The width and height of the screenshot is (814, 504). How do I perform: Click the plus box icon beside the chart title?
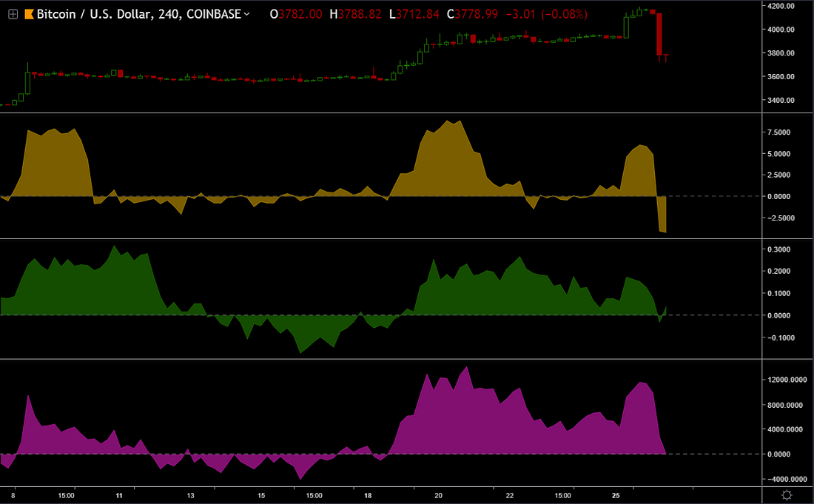tap(13, 15)
